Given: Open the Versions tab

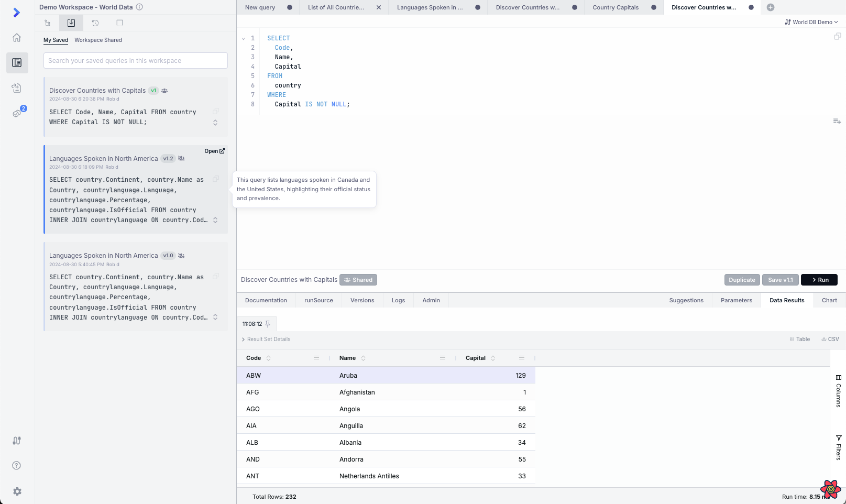Looking at the screenshot, I should point(362,300).
